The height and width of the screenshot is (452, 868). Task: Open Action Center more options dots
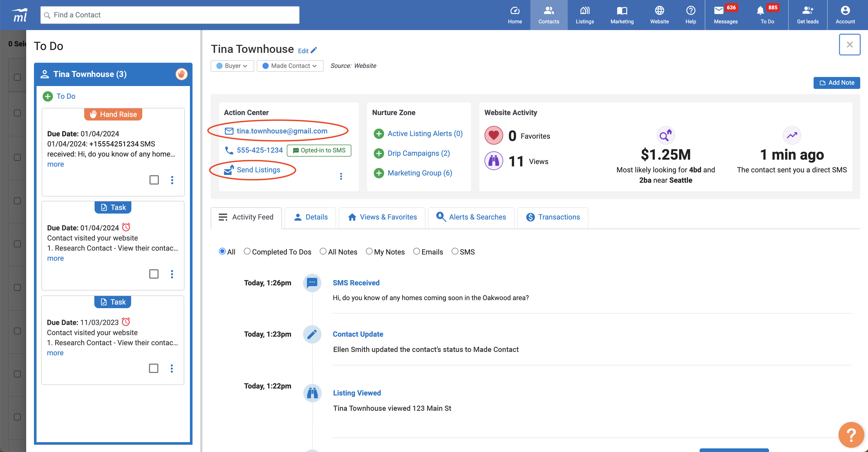[x=341, y=176]
